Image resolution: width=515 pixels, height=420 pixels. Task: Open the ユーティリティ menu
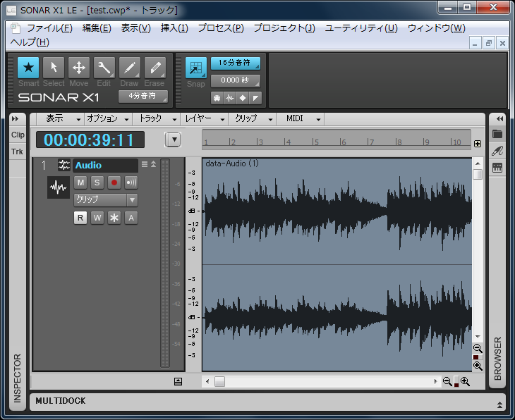[361, 28]
